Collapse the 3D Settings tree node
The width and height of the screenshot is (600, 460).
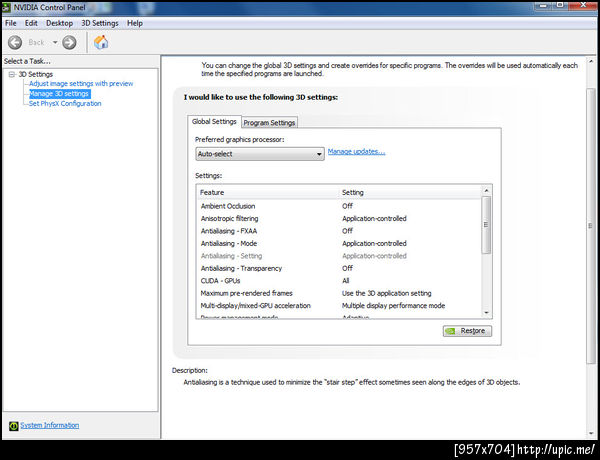[12, 74]
